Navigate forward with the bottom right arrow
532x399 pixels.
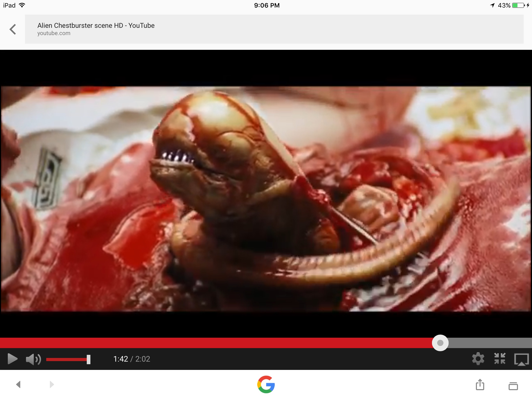52,384
